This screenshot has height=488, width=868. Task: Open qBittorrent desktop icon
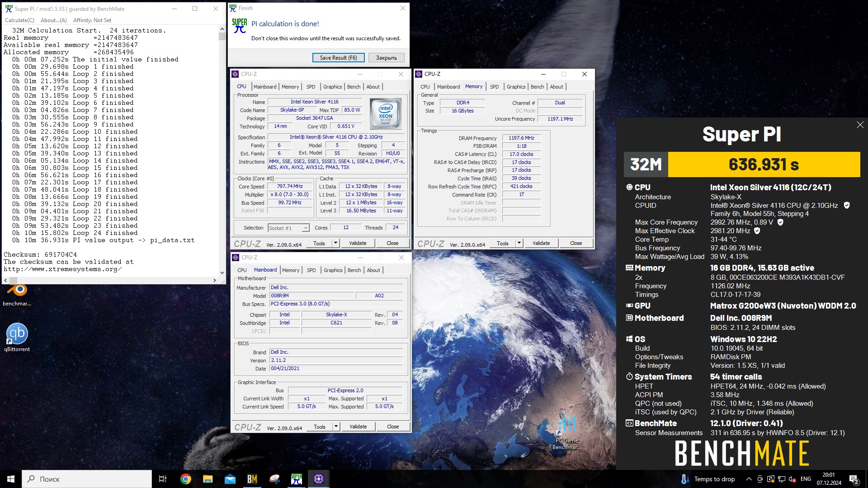(x=17, y=338)
